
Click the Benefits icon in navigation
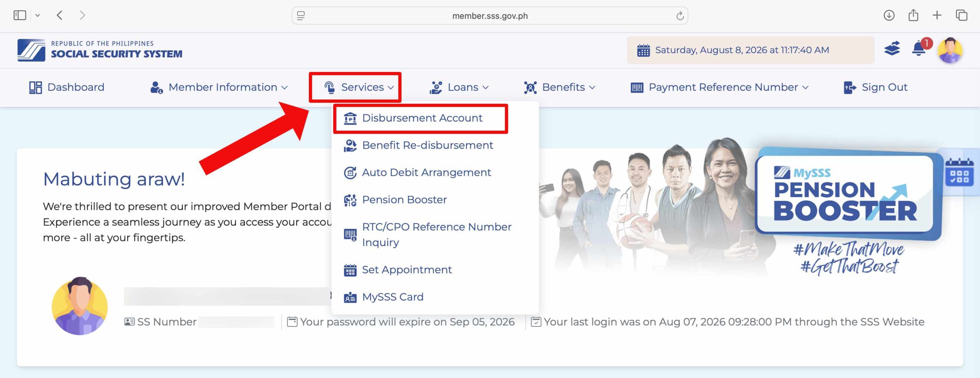[530, 87]
